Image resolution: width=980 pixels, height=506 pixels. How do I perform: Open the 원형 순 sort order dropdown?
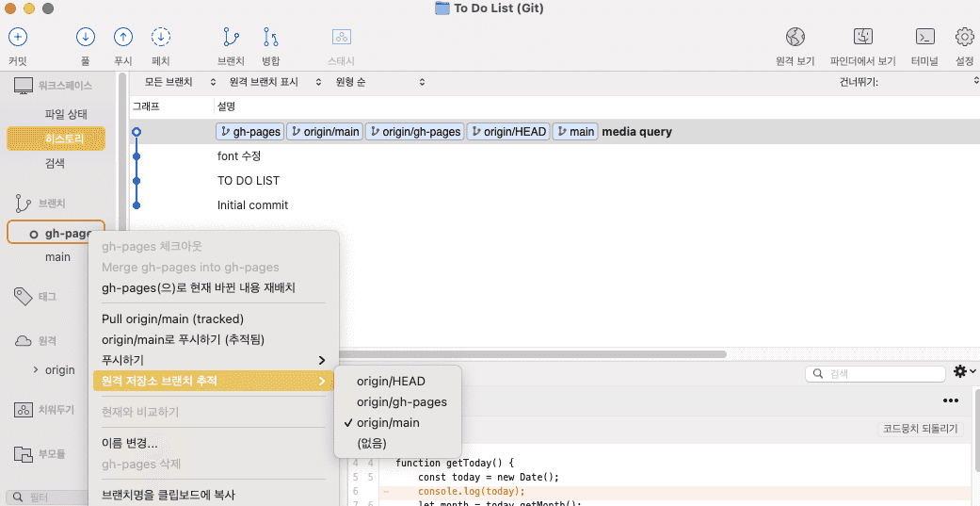[x=378, y=82]
